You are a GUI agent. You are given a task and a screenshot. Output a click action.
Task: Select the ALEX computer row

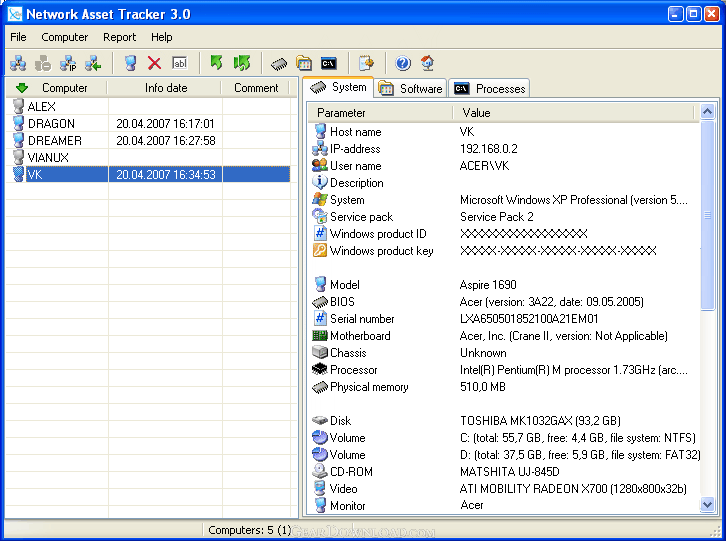pos(148,107)
